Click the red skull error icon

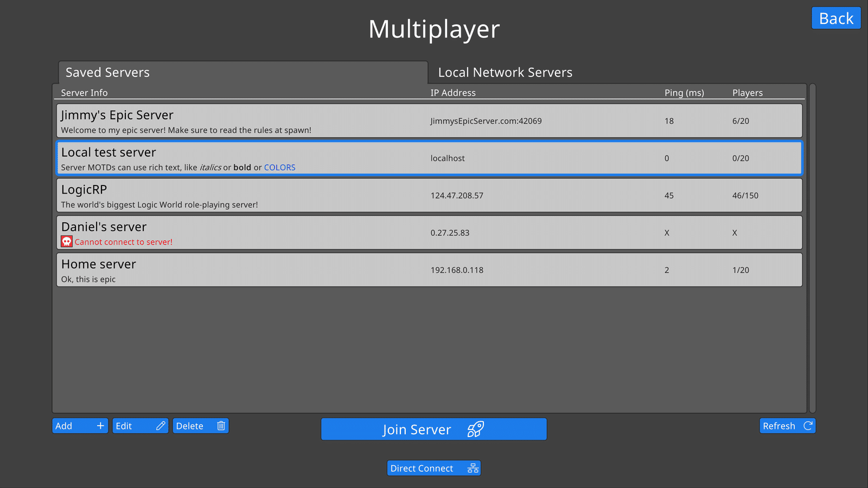point(67,241)
